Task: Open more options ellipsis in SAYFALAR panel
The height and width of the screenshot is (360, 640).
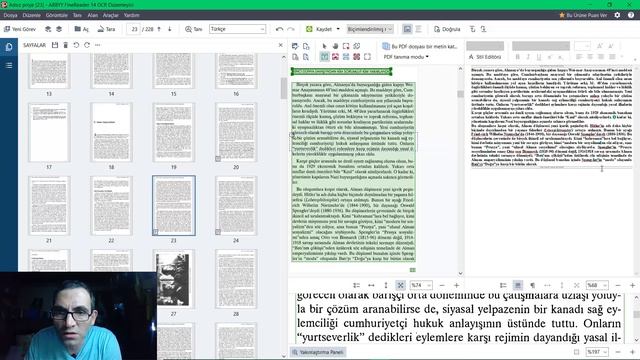Action: [x=97, y=45]
